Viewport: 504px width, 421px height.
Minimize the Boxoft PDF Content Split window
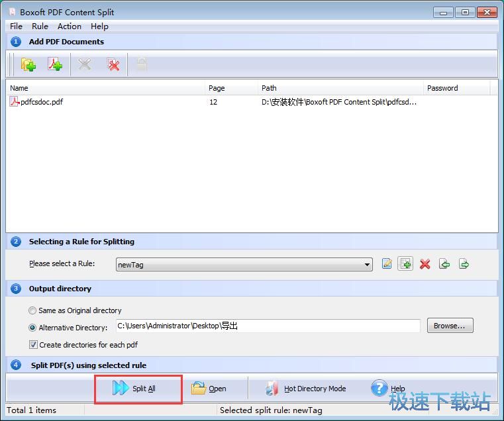click(443, 13)
